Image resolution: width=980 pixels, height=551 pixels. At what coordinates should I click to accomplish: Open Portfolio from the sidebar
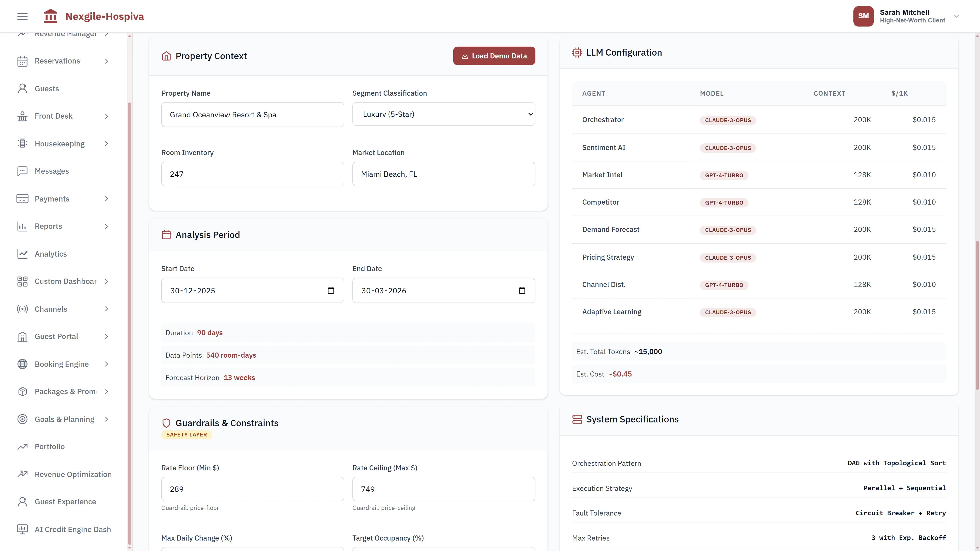point(48,446)
